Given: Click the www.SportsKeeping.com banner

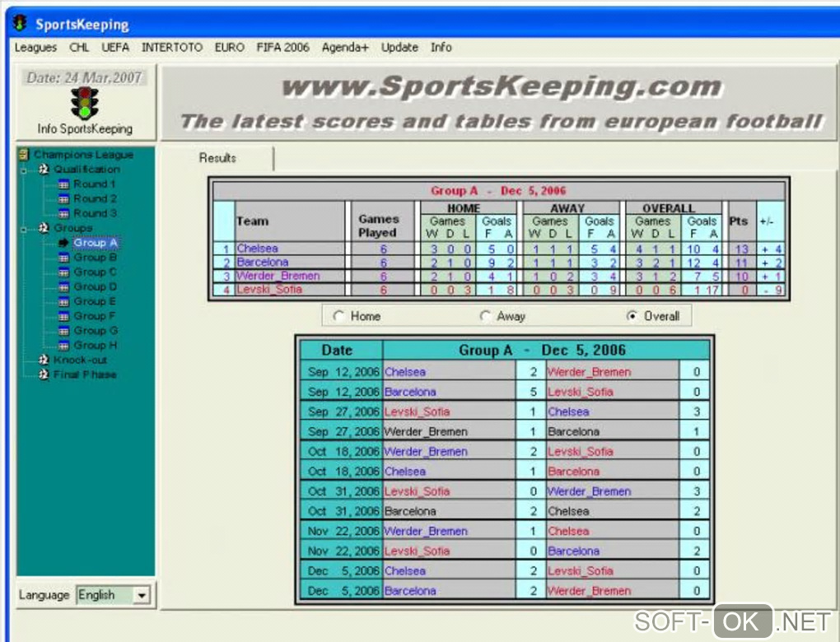Looking at the screenshot, I should tap(501, 104).
